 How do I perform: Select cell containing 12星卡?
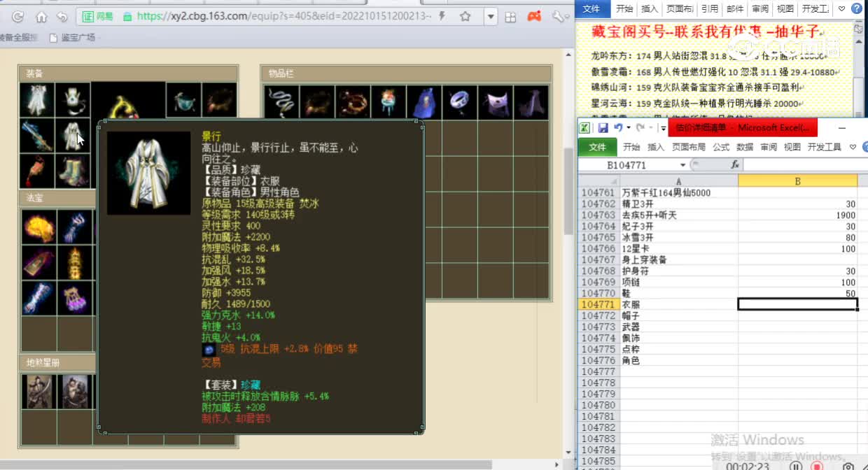click(679, 248)
